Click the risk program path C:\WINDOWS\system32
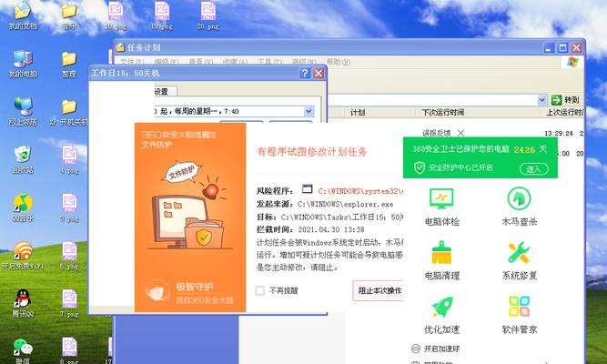Image resolution: width=607 pixels, height=364 pixels. (360, 191)
